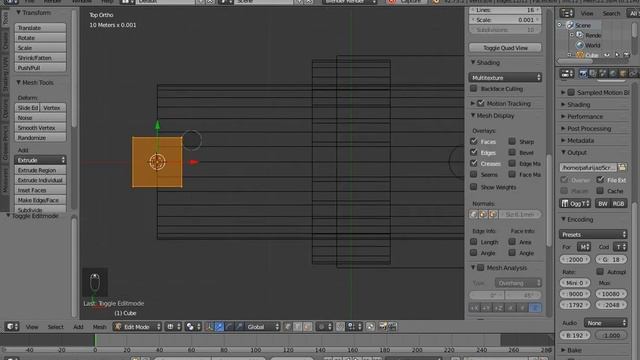This screenshot has width=640, height=360.
Task: Open the outliner View menu
Action: 587,13
